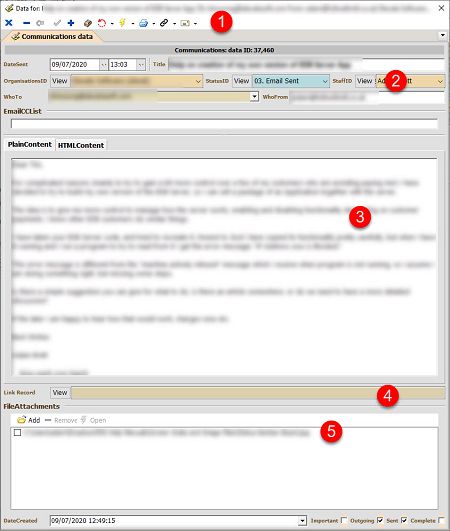
Task: Click the EmailCCList input field
Action: 224,124
